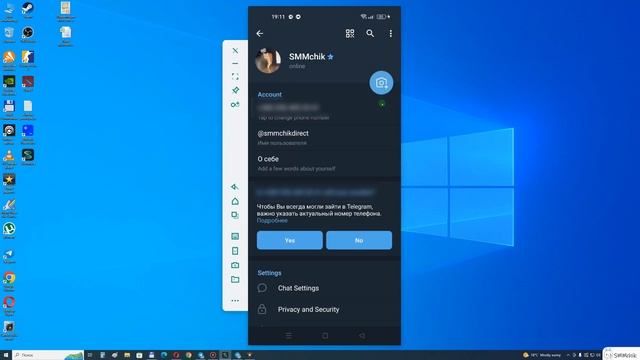Click the fullscreen icon in the mirror sidebar
Image resolution: width=640 pixels, height=360 pixels.
pos(235,77)
